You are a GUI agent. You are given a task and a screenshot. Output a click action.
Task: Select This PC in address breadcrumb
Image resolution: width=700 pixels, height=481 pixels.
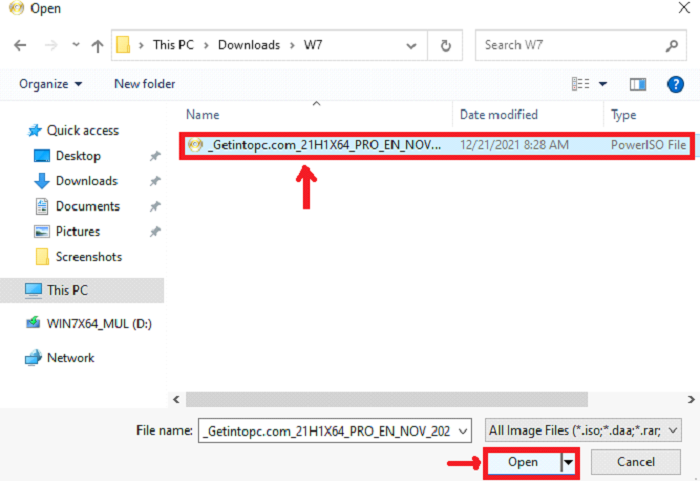tap(173, 45)
